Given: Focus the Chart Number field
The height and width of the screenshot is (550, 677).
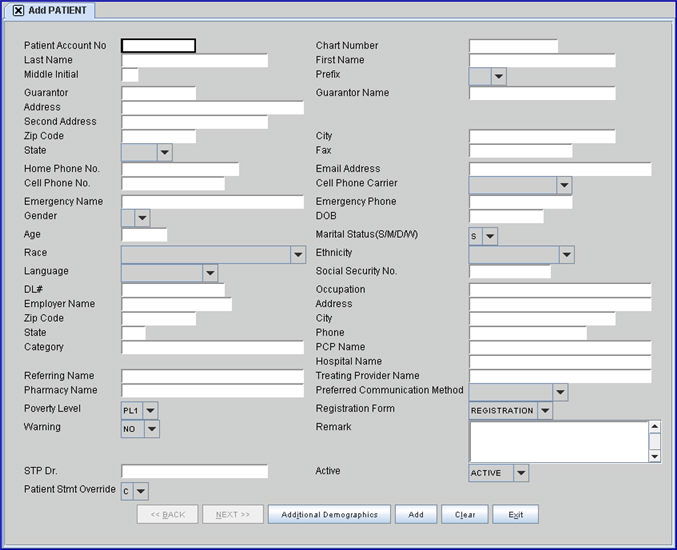Looking at the screenshot, I should [513, 46].
